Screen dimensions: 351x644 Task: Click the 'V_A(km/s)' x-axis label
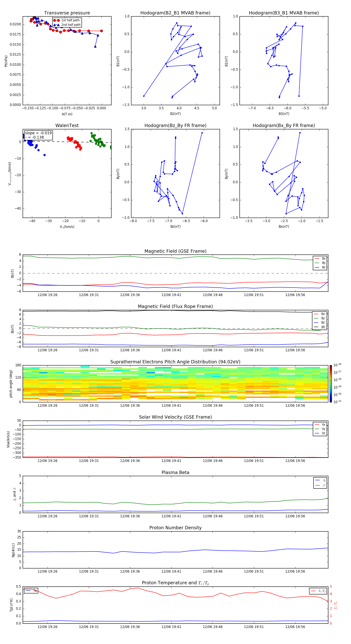pos(67,227)
